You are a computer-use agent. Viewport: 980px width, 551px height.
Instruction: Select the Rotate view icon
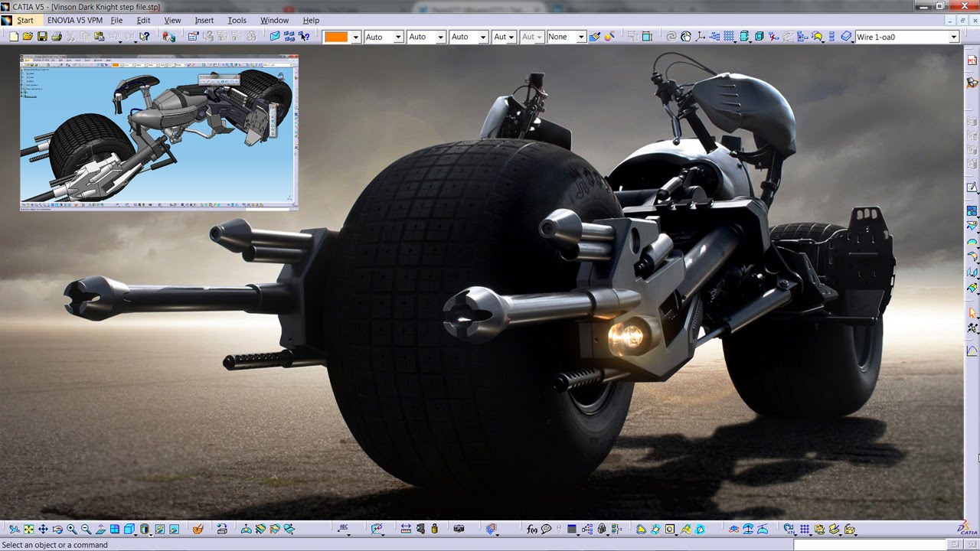click(x=57, y=529)
